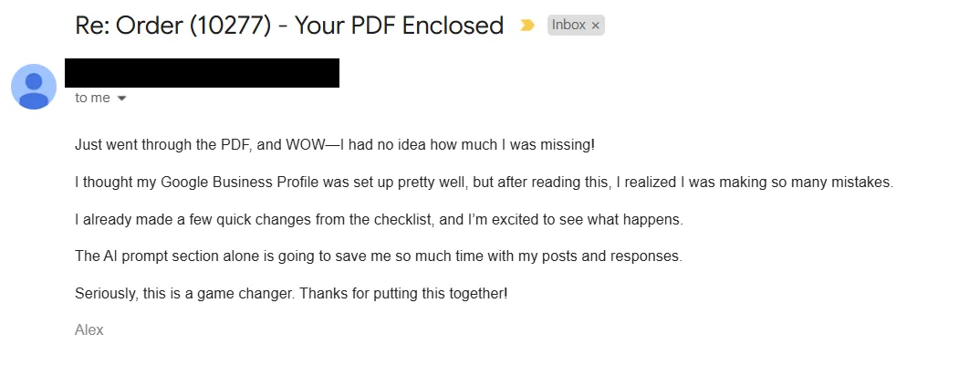Click "posts and responses" in the email body
Image resolution: width=980 pixels, height=366 pixels.
click(620, 256)
